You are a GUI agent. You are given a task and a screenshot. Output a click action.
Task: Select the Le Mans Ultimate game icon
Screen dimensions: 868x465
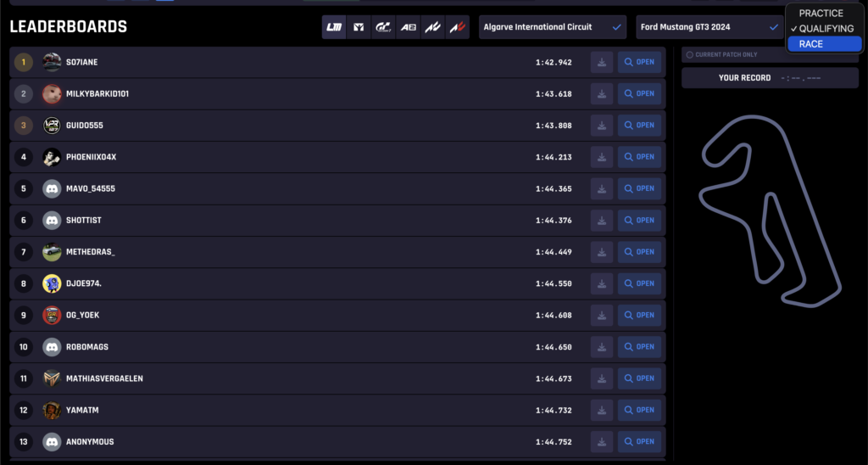334,27
